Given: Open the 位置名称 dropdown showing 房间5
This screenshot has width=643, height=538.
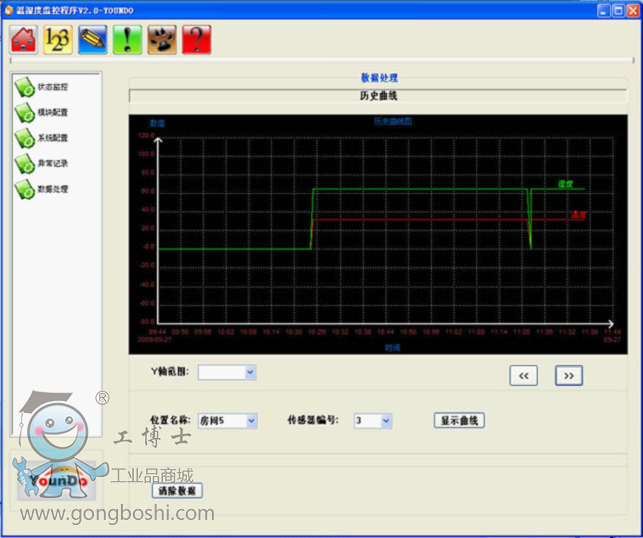Looking at the screenshot, I should (x=251, y=421).
